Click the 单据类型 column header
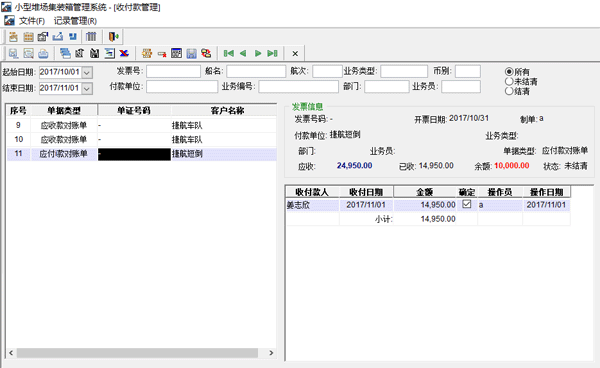 point(64,111)
